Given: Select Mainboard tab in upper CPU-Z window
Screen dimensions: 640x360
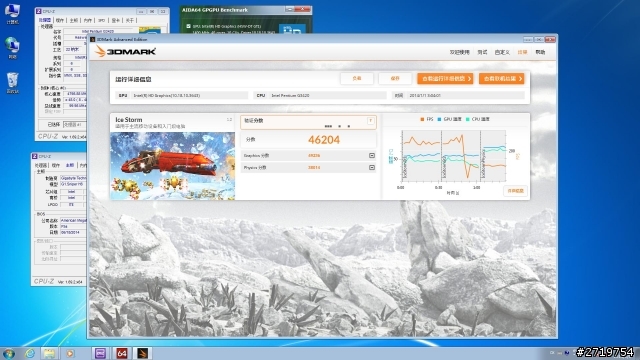Looking at the screenshot, I should click(73, 20).
